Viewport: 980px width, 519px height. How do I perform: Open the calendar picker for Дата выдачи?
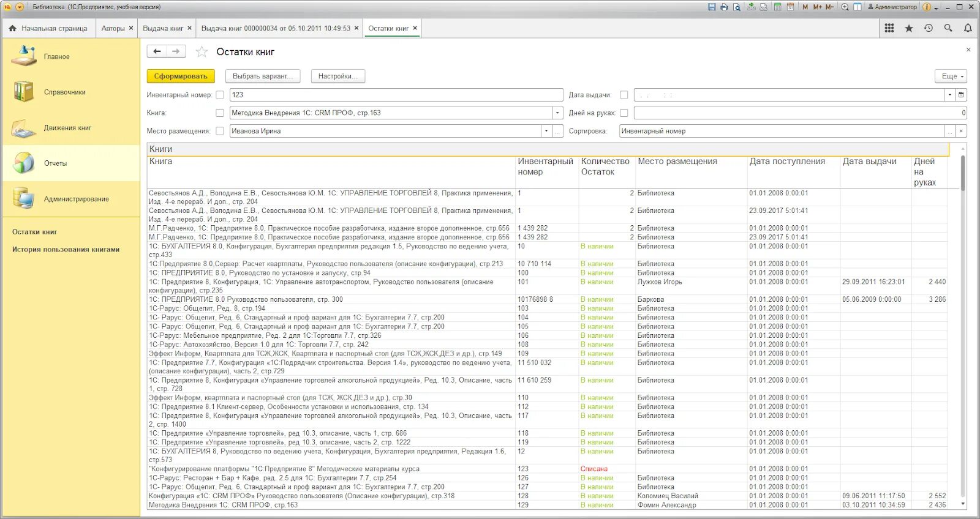(961, 95)
